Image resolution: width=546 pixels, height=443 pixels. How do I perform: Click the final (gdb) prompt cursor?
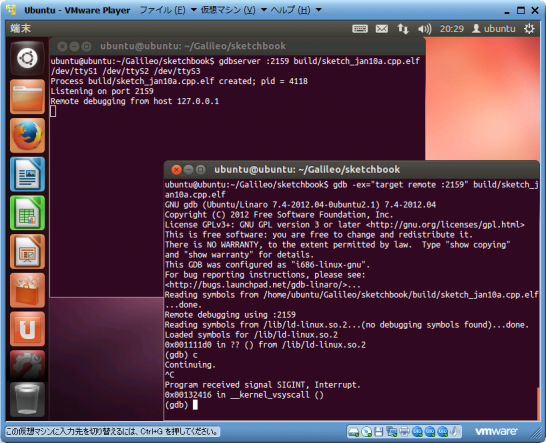195,405
